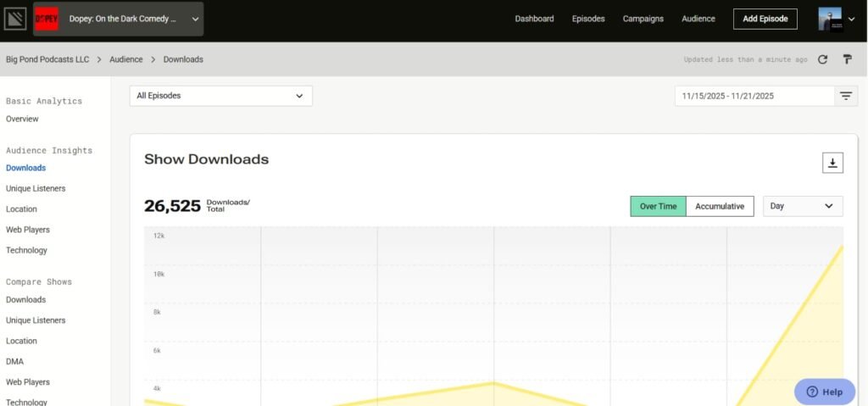The image size is (868, 406).
Task: Click the Add Episode button
Action: [x=765, y=19]
